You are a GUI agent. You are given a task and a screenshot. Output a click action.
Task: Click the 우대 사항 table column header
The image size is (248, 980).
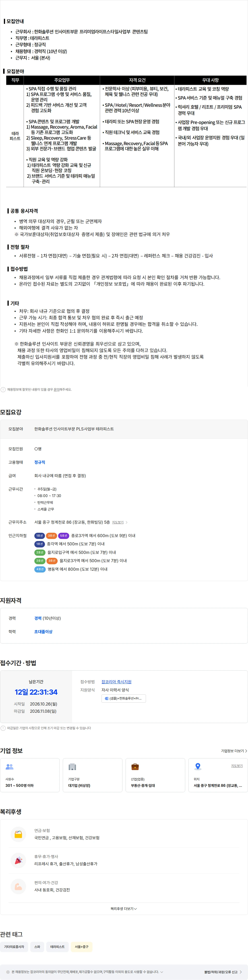tap(210, 80)
